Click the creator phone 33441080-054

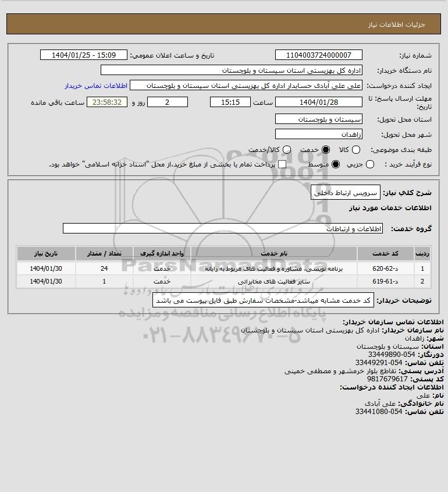click(379, 412)
